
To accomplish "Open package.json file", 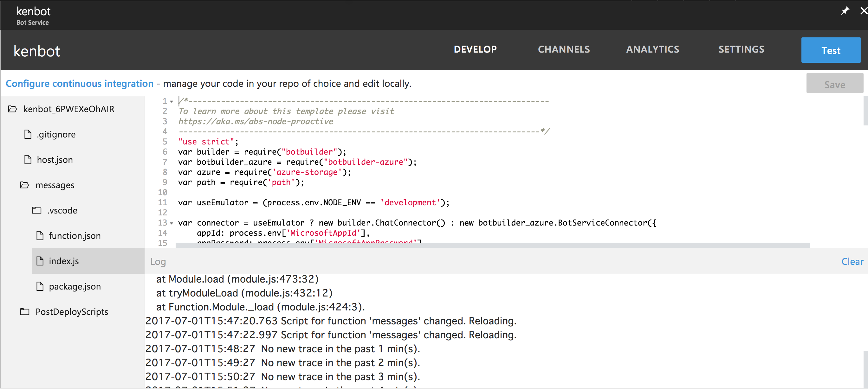I will 75,286.
